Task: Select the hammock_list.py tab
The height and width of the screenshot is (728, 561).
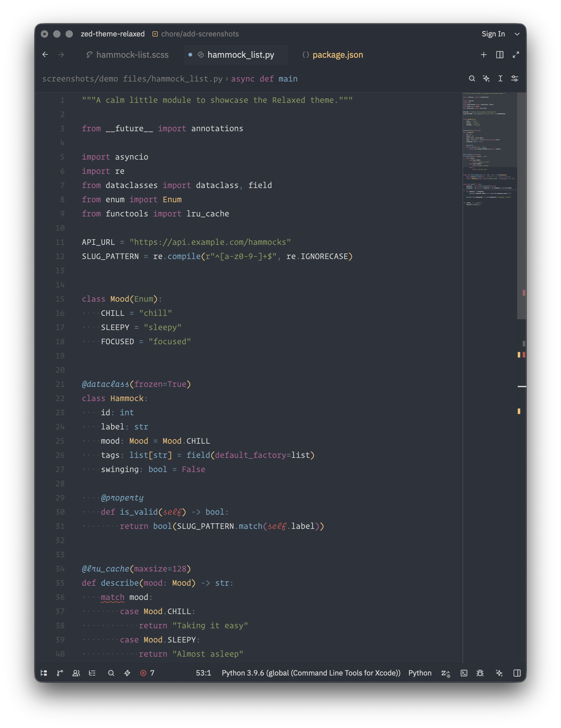Action: (x=236, y=55)
